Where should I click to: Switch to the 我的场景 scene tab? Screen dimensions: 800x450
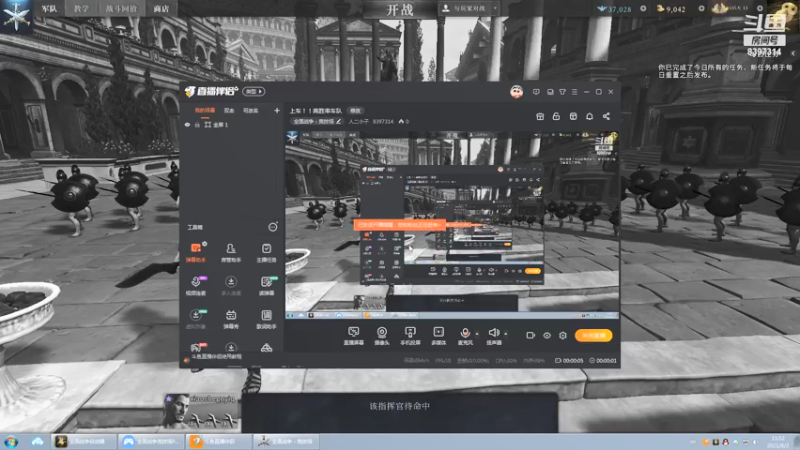coord(205,110)
